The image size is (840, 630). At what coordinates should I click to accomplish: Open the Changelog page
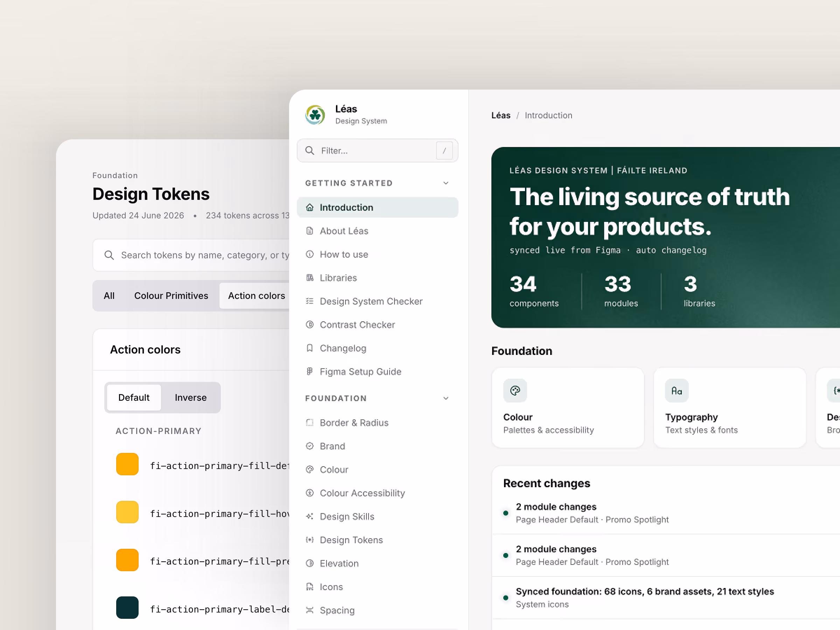tap(377, 348)
